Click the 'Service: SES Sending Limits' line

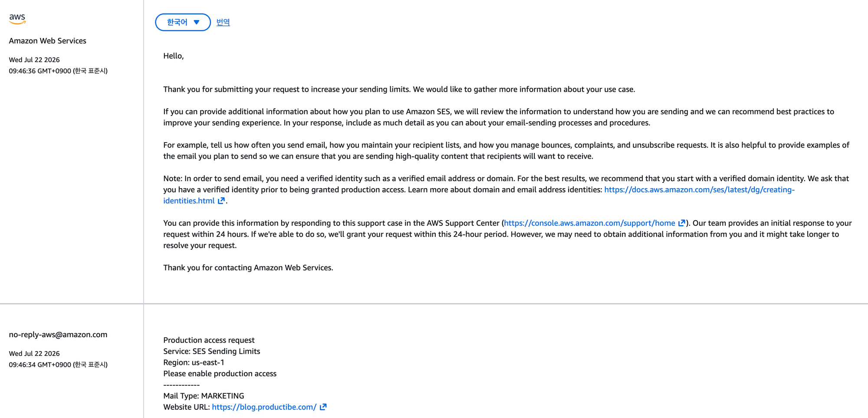tap(212, 351)
